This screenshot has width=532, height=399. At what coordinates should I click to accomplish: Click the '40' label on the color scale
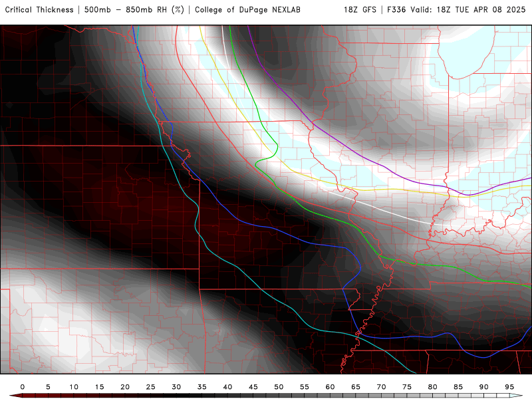(227, 387)
